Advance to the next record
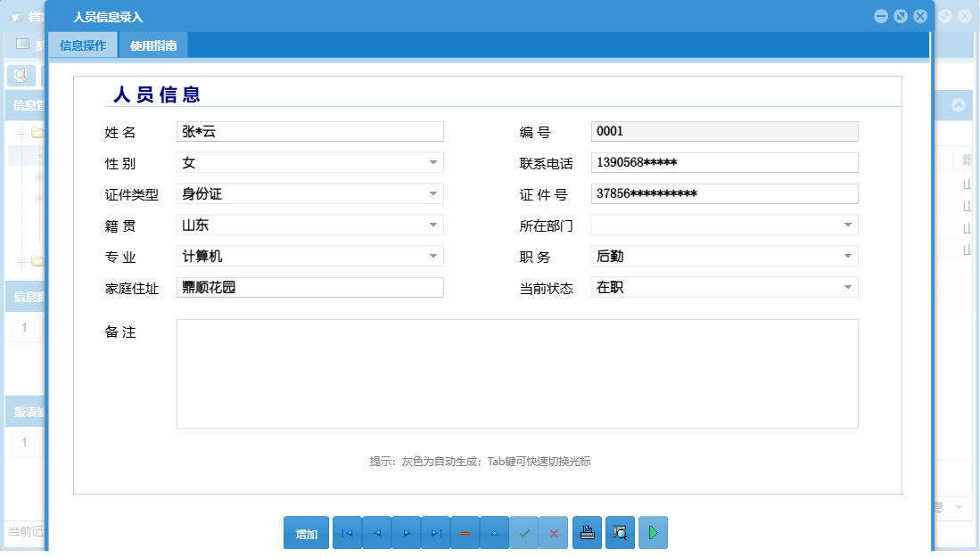This screenshot has width=980, height=557. [406, 532]
